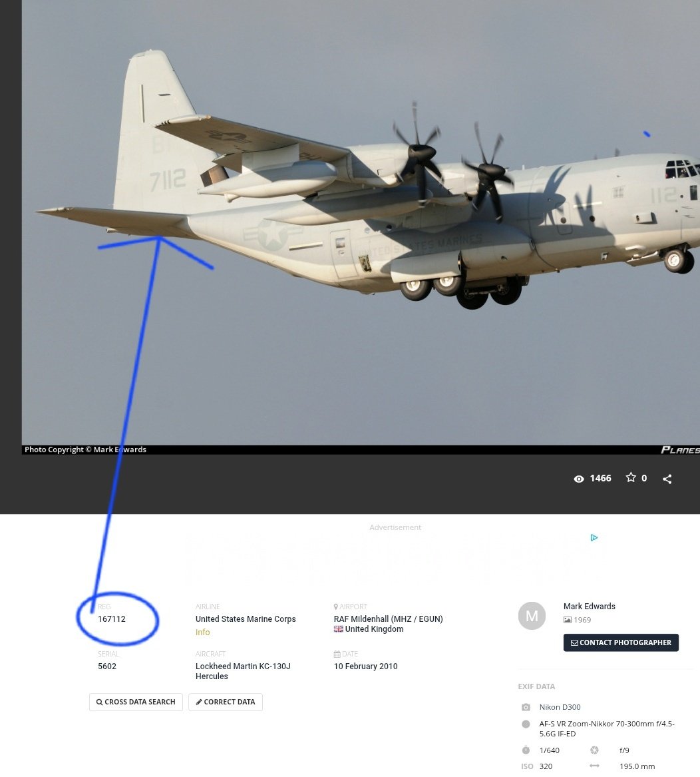Click the yellow Info link
The image size is (700, 777).
(x=202, y=633)
